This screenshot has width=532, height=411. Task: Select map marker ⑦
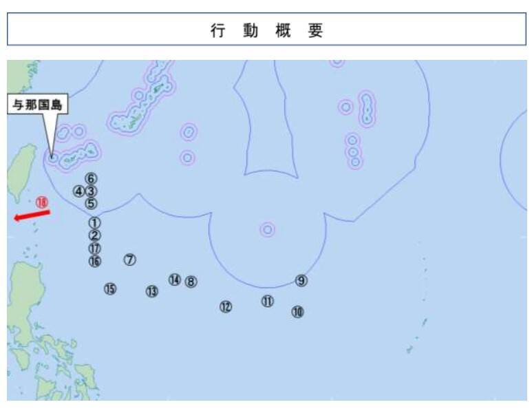(x=129, y=260)
